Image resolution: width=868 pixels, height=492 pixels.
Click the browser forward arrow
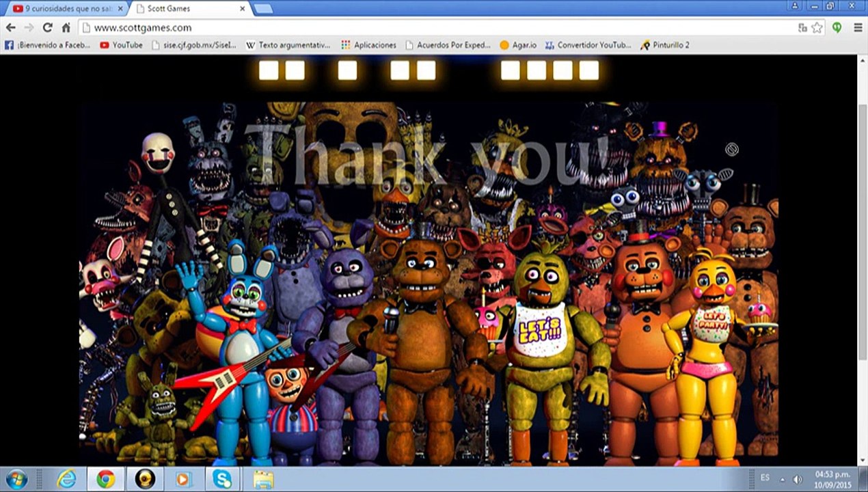click(29, 28)
